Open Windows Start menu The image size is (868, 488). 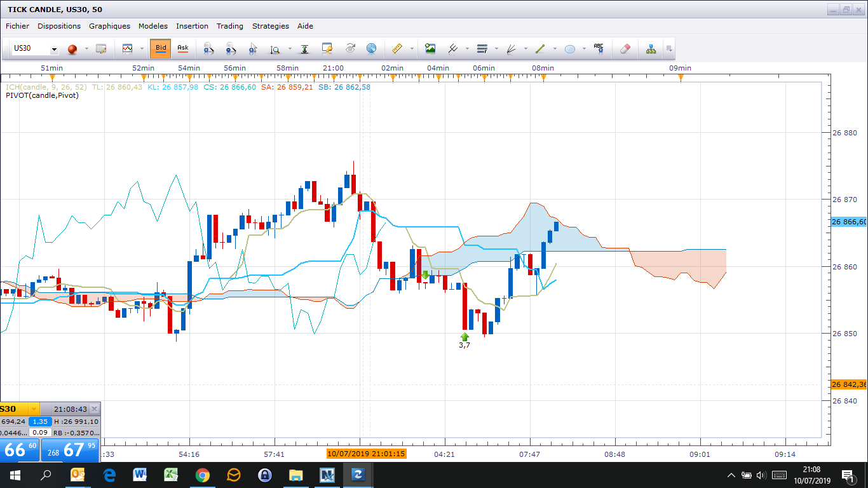point(15,475)
